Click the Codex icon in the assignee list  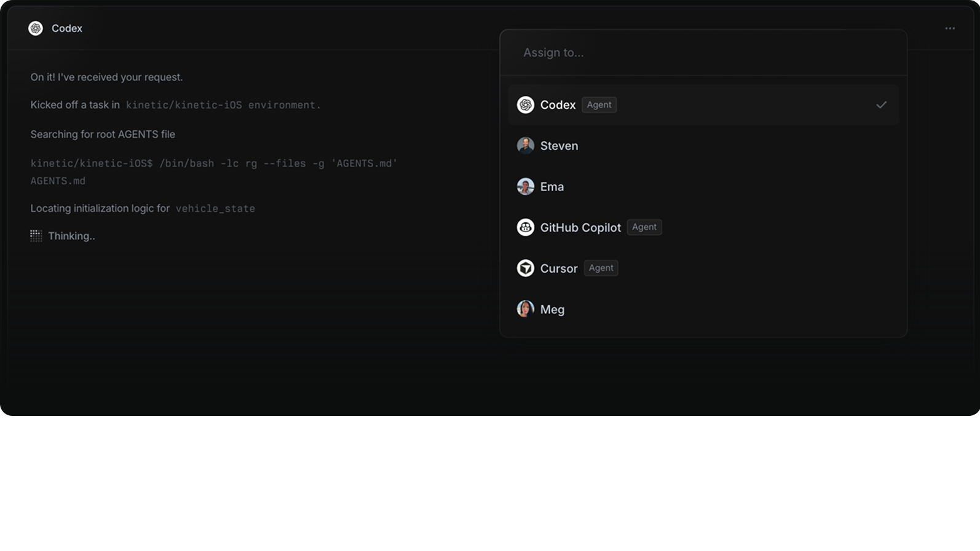(x=525, y=105)
